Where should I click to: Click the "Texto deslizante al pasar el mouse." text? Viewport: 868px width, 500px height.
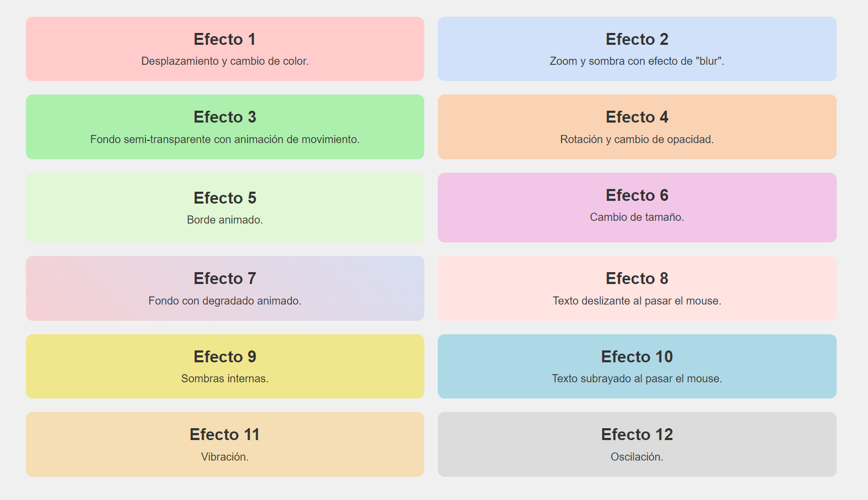coord(637,301)
